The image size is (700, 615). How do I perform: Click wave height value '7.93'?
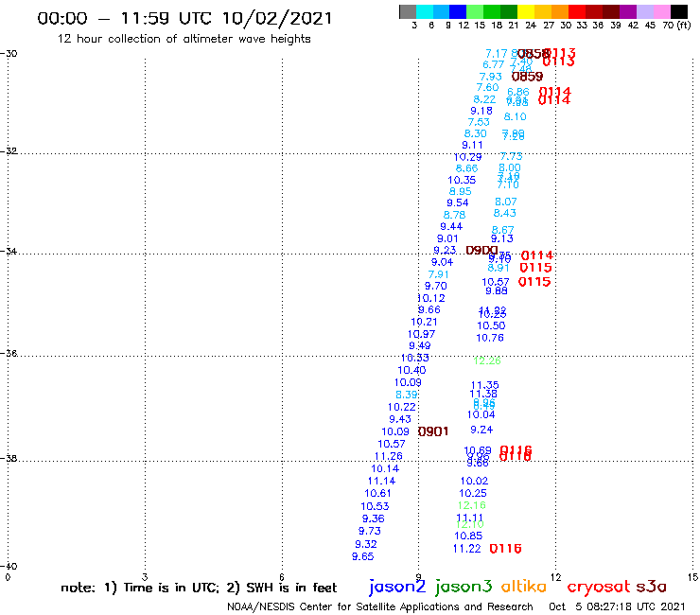pyautogui.click(x=491, y=77)
